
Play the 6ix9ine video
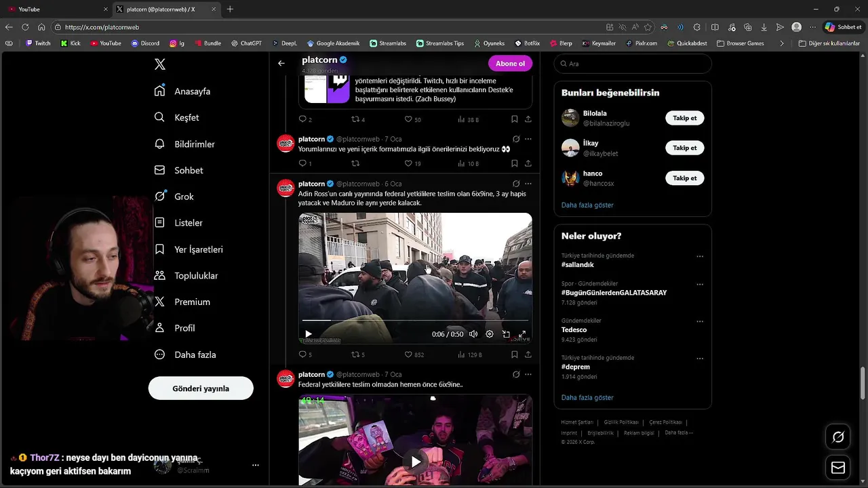pos(309,334)
